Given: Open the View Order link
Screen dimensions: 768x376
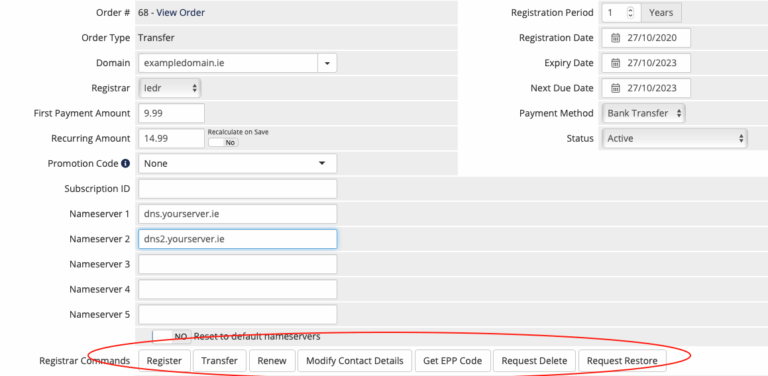Looking at the screenshot, I should pyautogui.click(x=180, y=13).
